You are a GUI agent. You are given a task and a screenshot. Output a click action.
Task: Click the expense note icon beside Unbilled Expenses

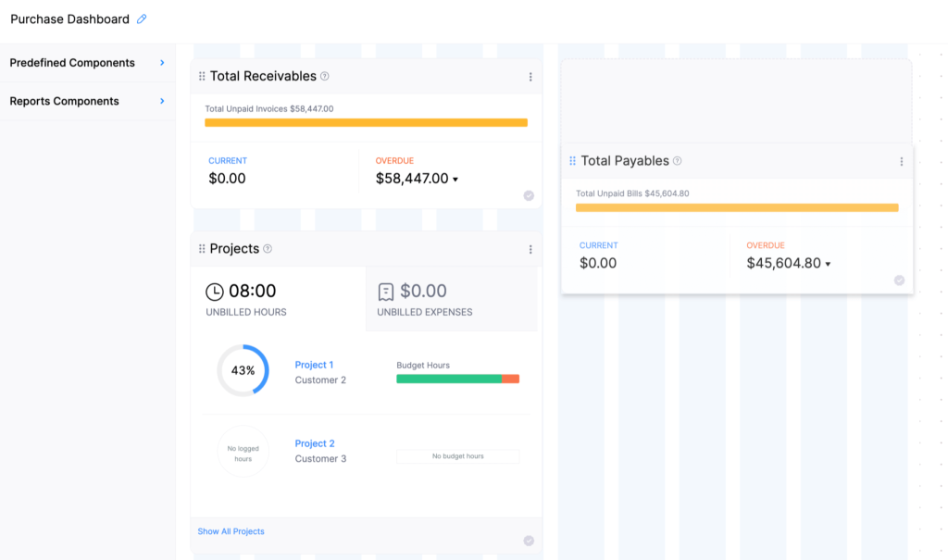(385, 289)
